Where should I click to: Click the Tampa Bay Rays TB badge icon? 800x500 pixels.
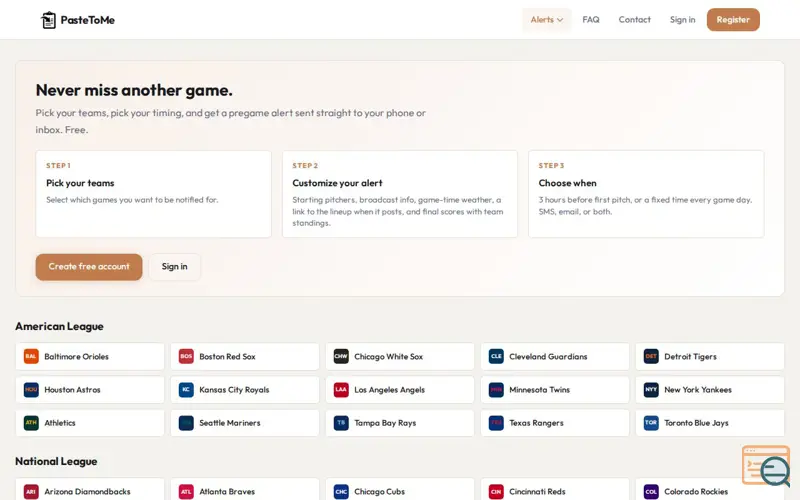pyautogui.click(x=341, y=423)
